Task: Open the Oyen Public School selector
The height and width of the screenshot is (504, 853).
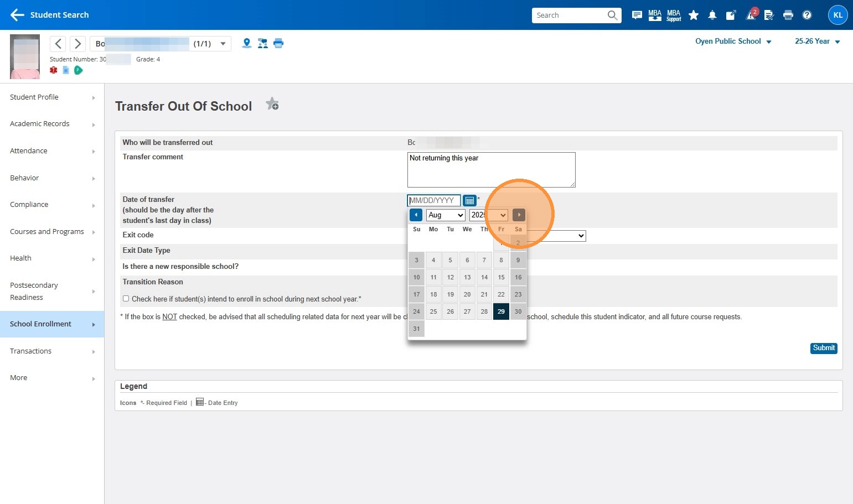Action: (733, 41)
